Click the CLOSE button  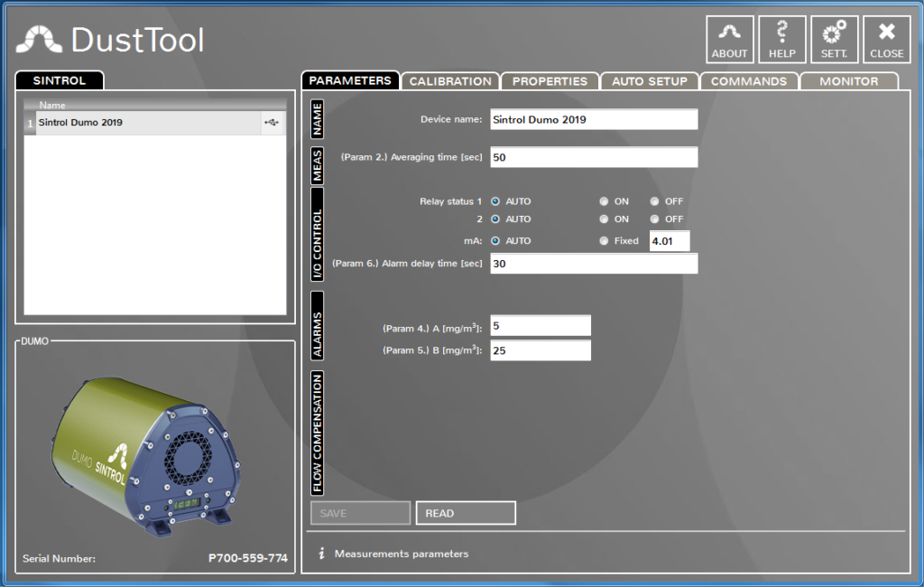(x=886, y=40)
